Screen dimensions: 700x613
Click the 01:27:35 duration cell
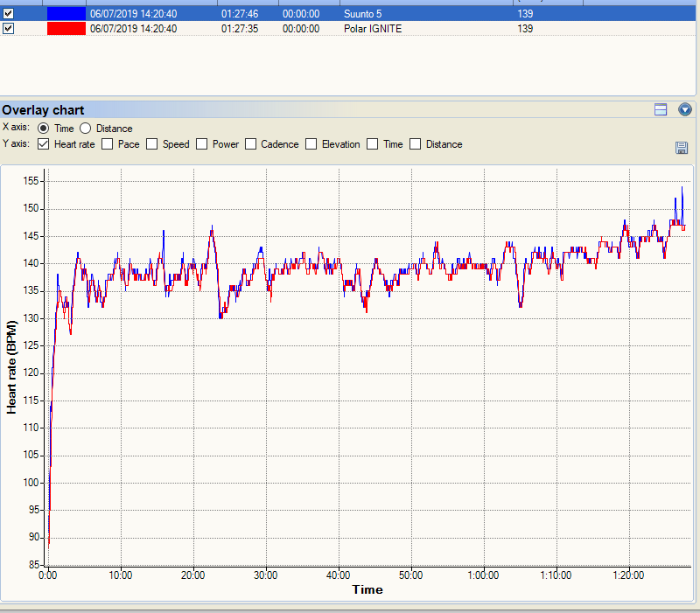tap(240, 29)
